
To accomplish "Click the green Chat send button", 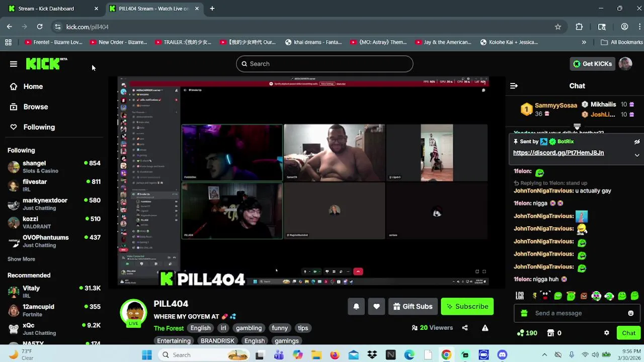I will click(x=628, y=333).
